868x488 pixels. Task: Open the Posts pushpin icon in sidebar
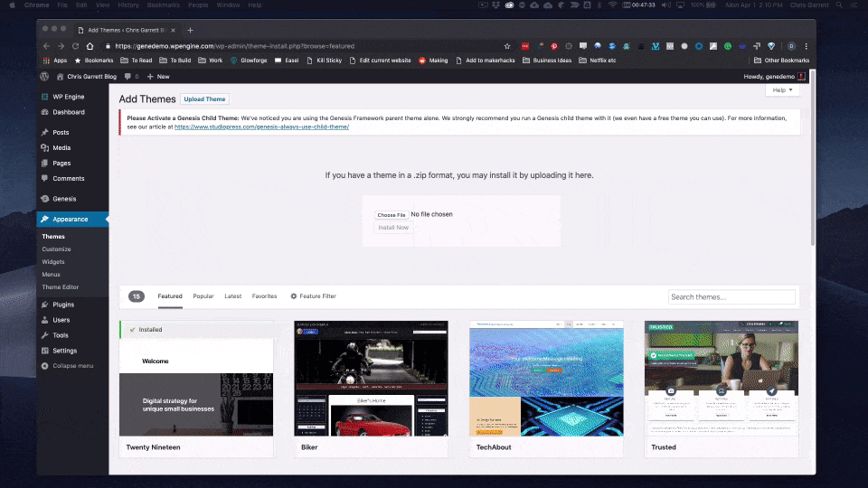pos(44,132)
